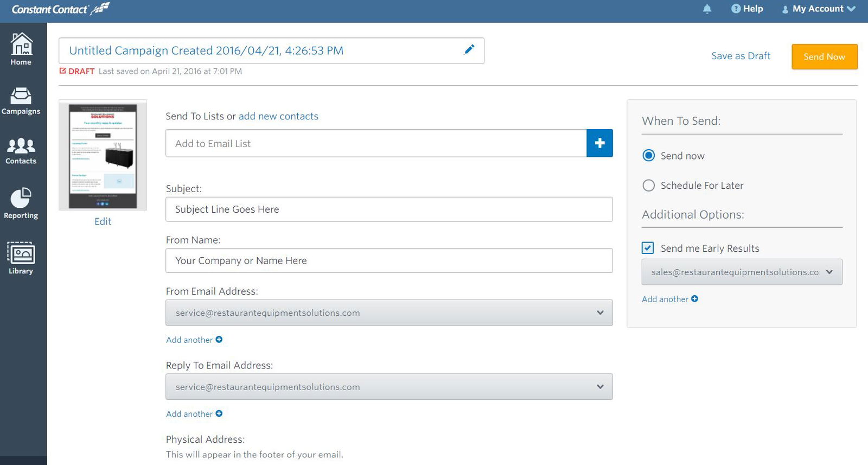This screenshot has width=868, height=465.
Task: Expand the From Email Address dropdown
Action: point(389,313)
